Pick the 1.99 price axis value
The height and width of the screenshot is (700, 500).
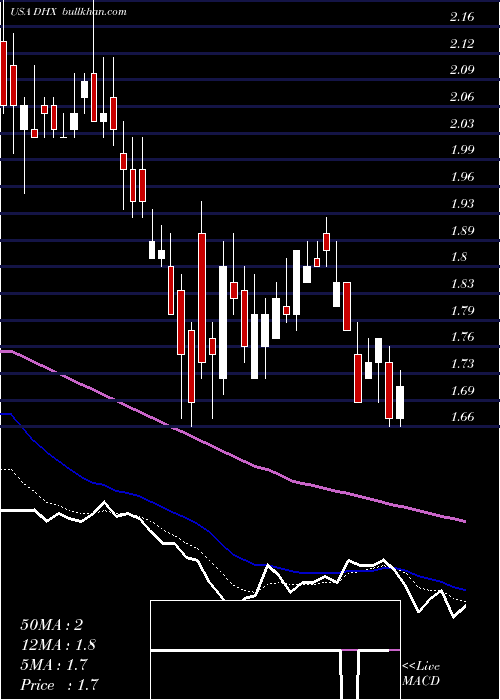tap(462, 150)
